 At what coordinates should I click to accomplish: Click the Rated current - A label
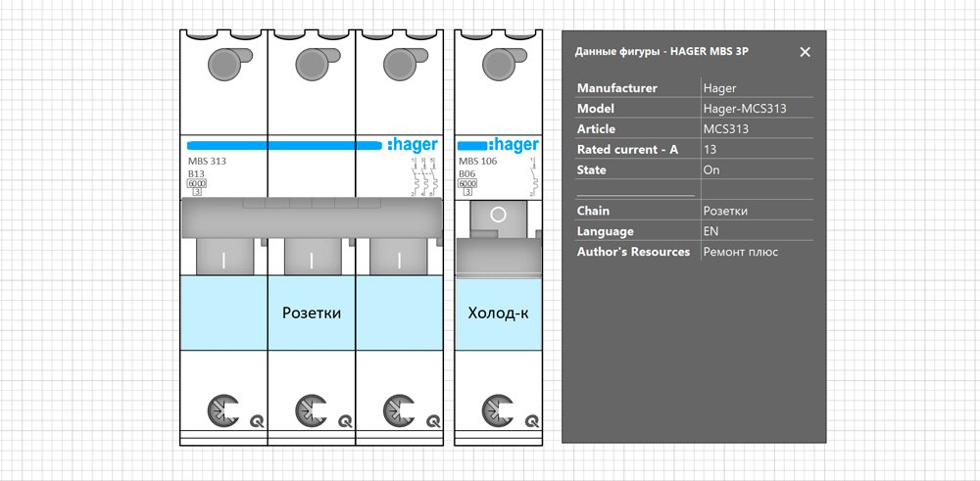tap(627, 150)
